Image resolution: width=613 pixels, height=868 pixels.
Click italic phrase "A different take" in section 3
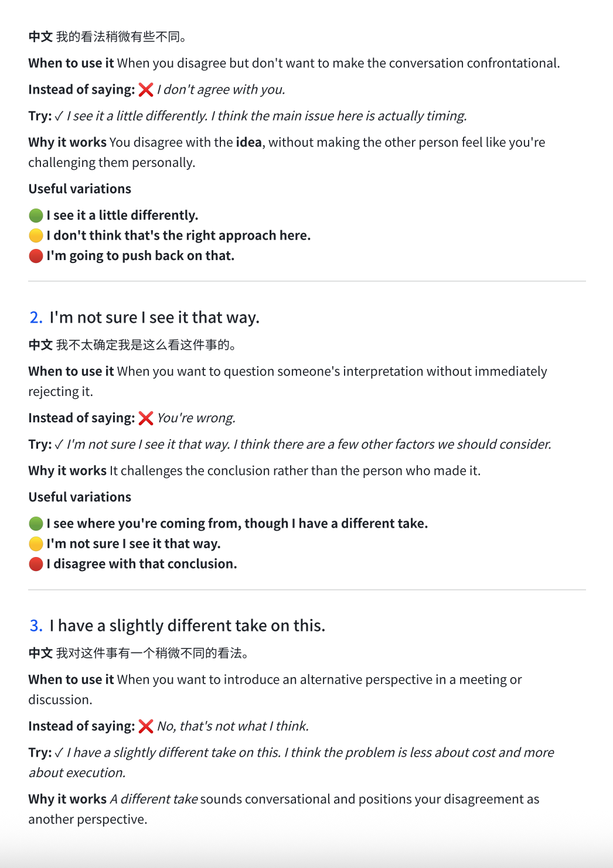point(154,799)
